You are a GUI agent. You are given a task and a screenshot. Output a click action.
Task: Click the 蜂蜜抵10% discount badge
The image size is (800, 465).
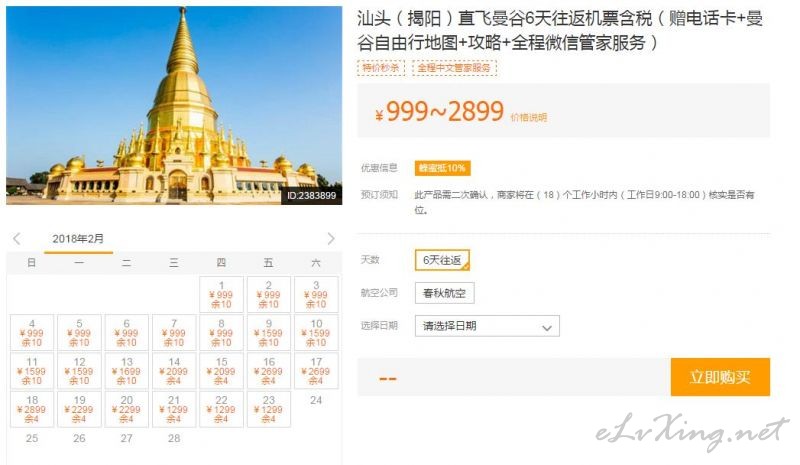442,168
